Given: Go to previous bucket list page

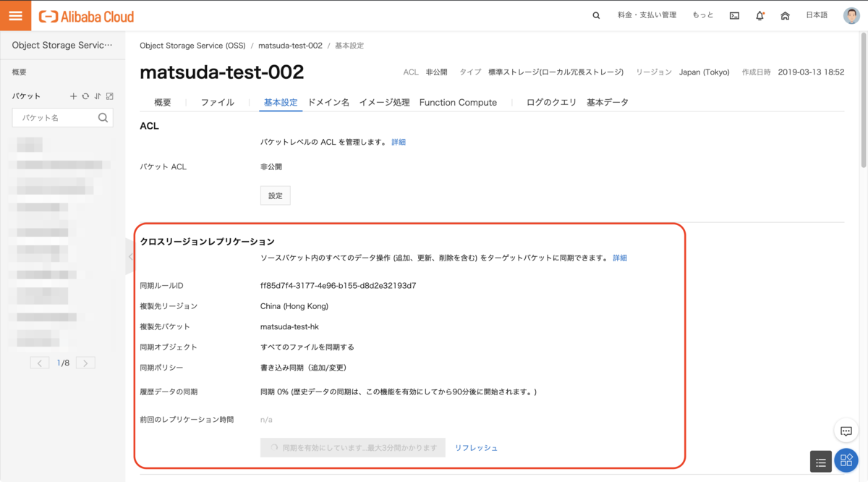Looking at the screenshot, I should (40, 363).
